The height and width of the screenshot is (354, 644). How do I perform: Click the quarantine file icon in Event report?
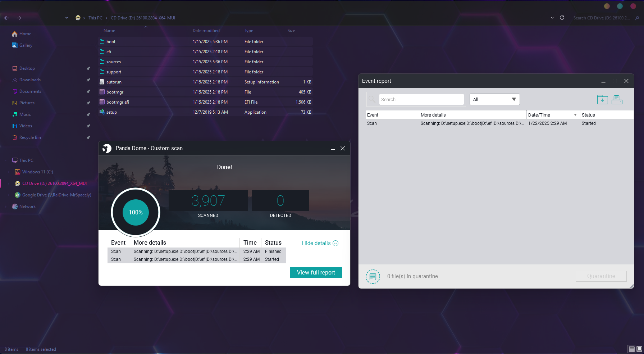point(373,276)
